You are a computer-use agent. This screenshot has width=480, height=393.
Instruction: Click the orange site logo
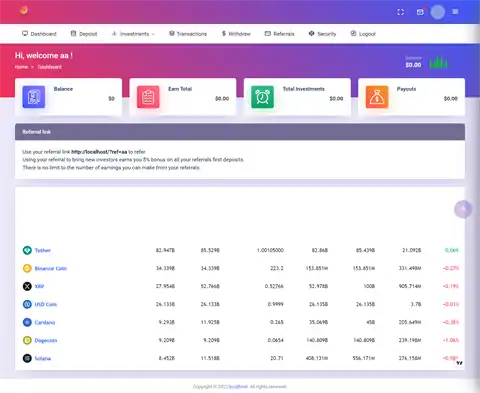[24, 10]
